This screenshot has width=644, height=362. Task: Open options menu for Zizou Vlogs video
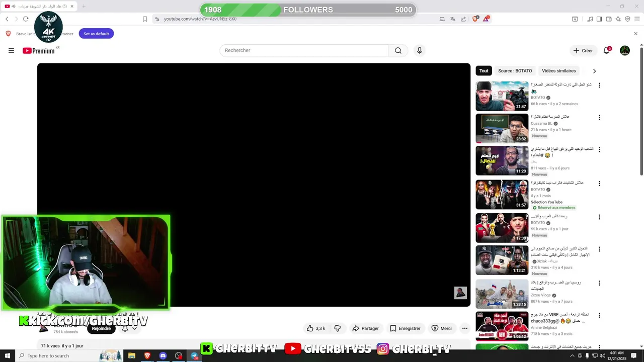[599, 283]
